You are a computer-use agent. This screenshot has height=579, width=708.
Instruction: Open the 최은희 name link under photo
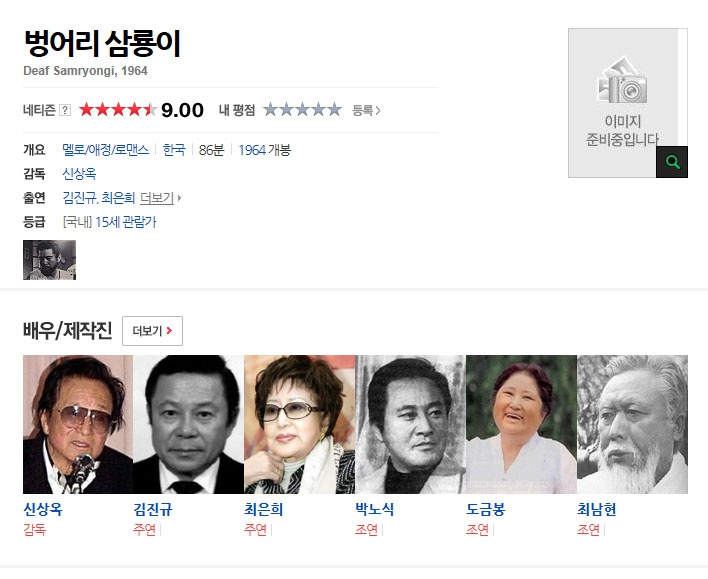(x=264, y=509)
